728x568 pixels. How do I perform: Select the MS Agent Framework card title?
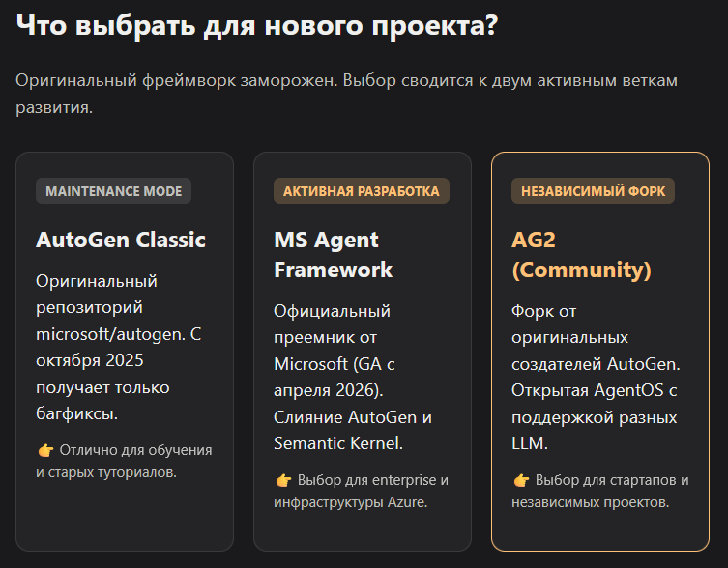[333, 255]
